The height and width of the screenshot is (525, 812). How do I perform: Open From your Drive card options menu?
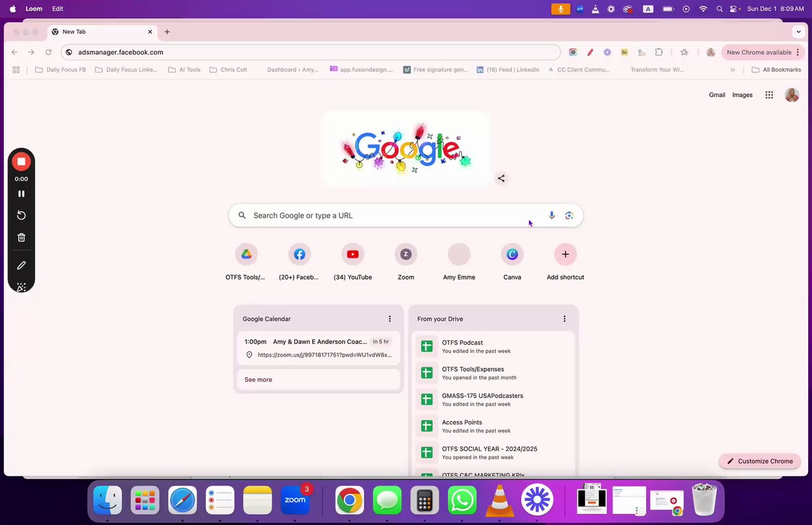tap(565, 319)
